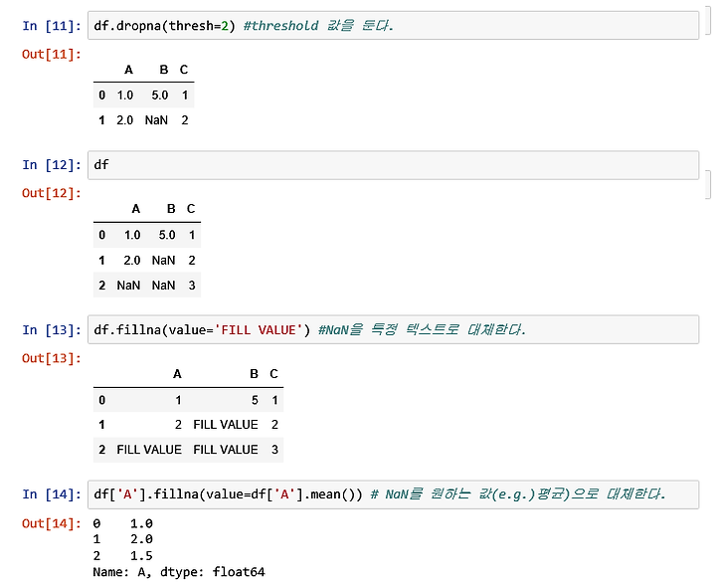Click the Out[13]: output label

coord(52,358)
